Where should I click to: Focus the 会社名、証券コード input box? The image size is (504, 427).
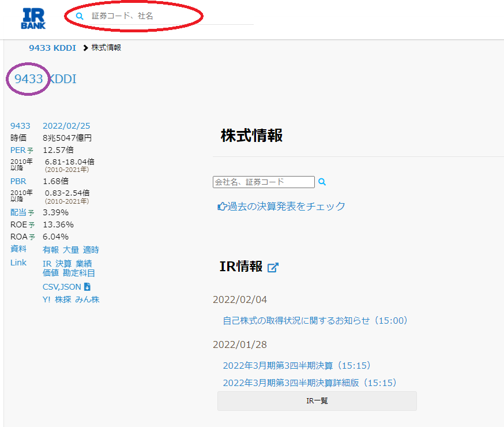[x=264, y=182]
